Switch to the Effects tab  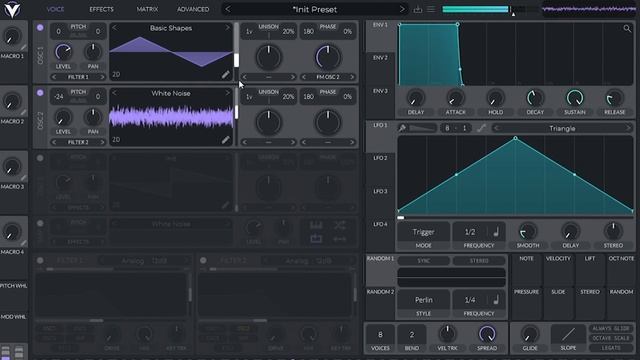(x=101, y=9)
